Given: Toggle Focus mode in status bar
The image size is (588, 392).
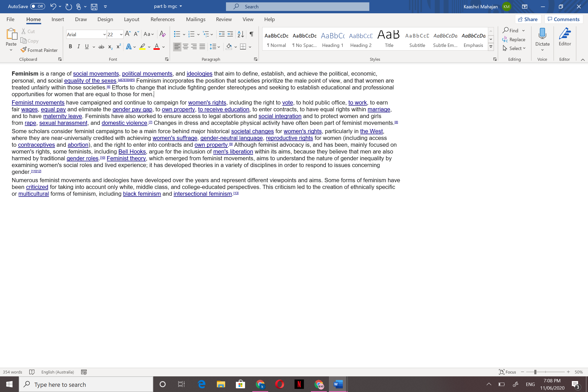Looking at the screenshot, I should coord(507,372).
